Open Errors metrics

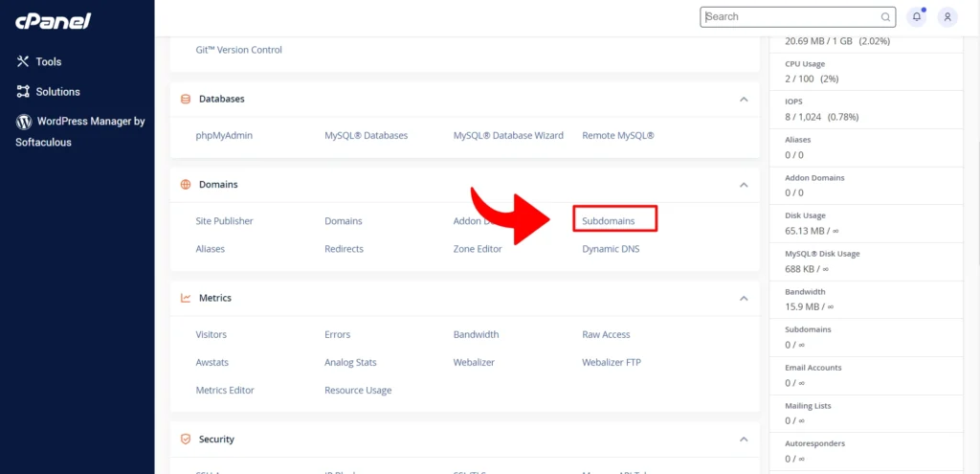[x=338, y=334]
